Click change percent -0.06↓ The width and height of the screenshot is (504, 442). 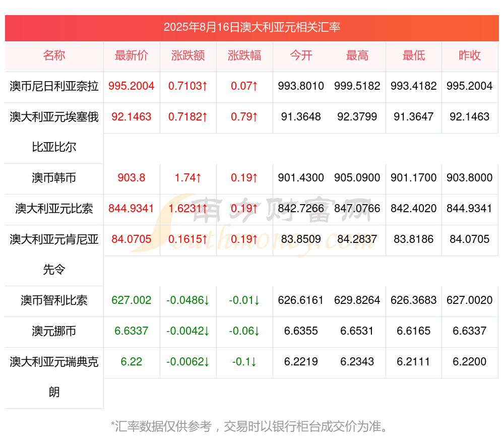pos(244,331)
